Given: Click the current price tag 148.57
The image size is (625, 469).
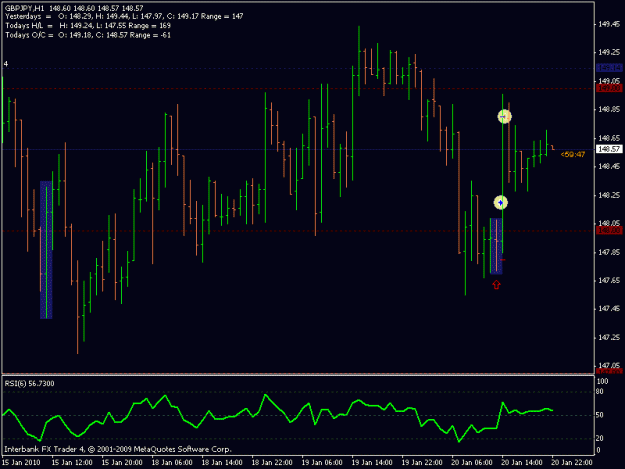Looking at the screenshot, I should click(x=609, y=149).
